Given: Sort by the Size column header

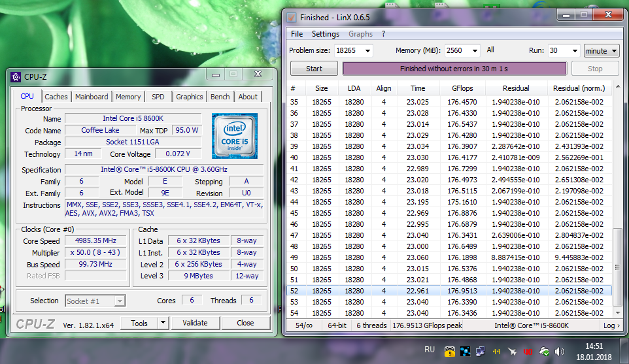Looking at the screenshot, I should (x=321, y=88).
